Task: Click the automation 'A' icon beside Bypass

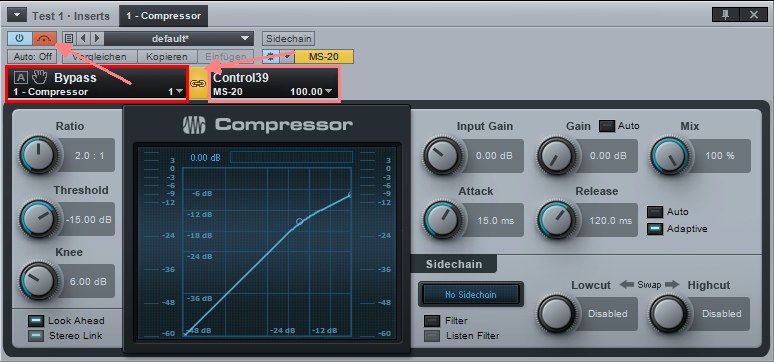Action: pyautogui.click(x=21, y=78)
